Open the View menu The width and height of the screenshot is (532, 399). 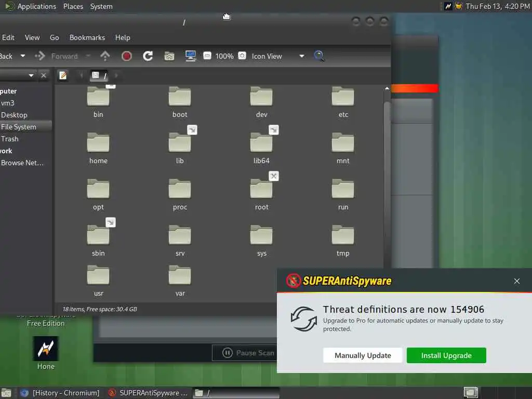coord(32,37)
